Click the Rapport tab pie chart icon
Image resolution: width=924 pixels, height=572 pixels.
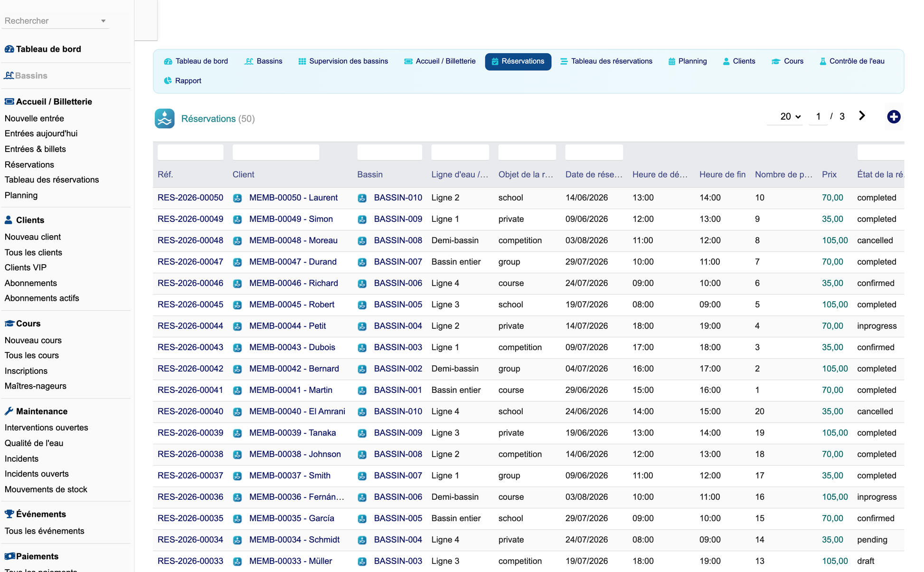[168, 81]
